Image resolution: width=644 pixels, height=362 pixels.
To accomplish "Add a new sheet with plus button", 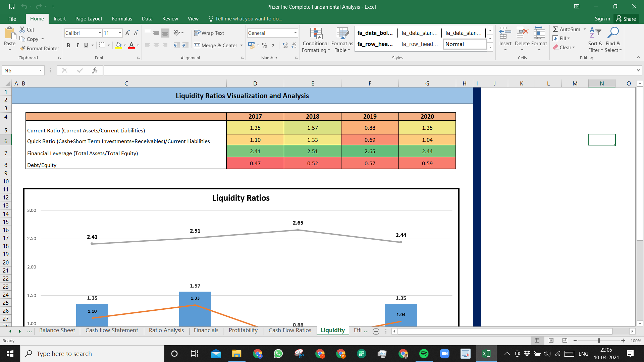I will tap(376, 331).
